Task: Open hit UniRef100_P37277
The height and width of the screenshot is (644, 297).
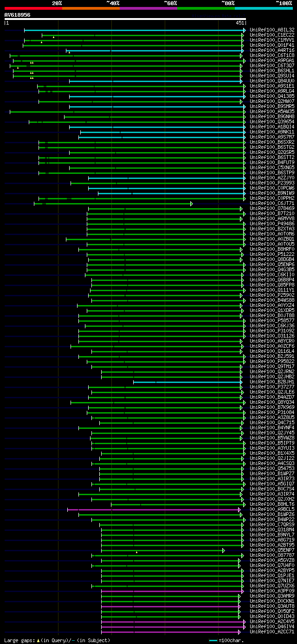Action: click(272, 387)
